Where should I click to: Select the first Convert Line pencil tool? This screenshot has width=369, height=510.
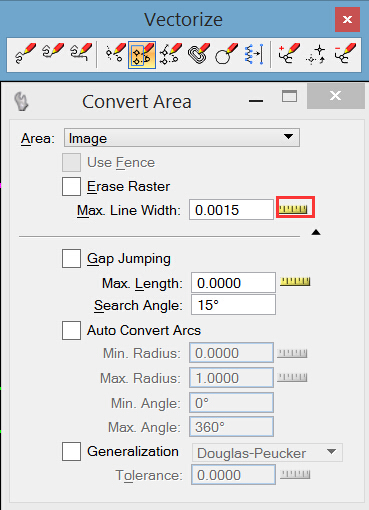click(25, 53)
